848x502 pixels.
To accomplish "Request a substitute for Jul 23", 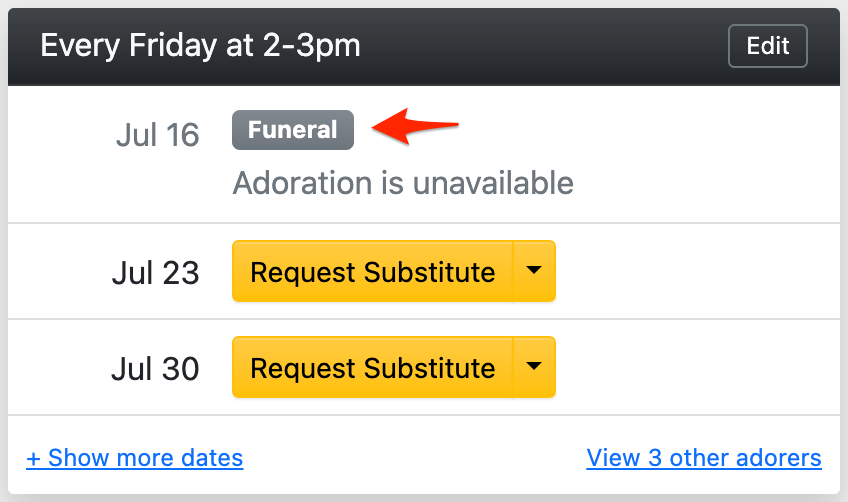I will 372,272.
